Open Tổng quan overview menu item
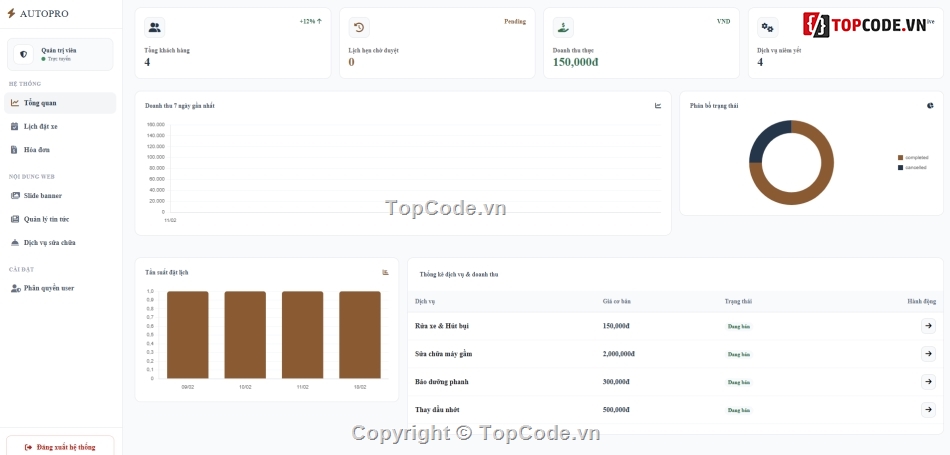Viewport: 950px width, 455px height. pyautogui.click(x=60, y=103)
